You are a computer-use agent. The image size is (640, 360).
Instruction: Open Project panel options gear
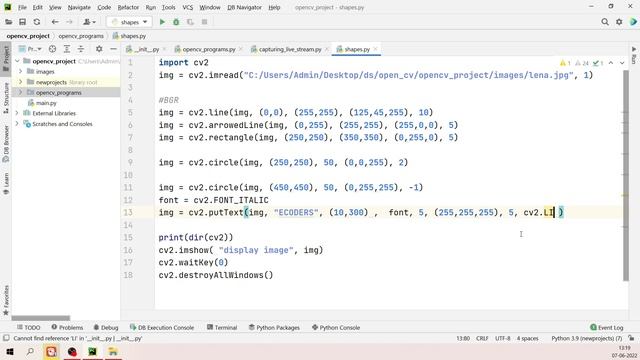[99, 49]
